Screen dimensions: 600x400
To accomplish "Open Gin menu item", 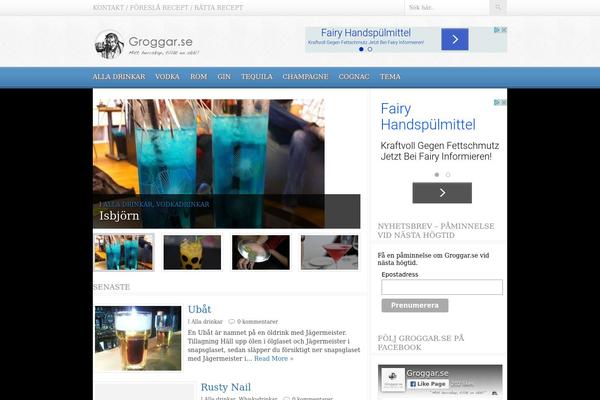I will pos(224,77).
